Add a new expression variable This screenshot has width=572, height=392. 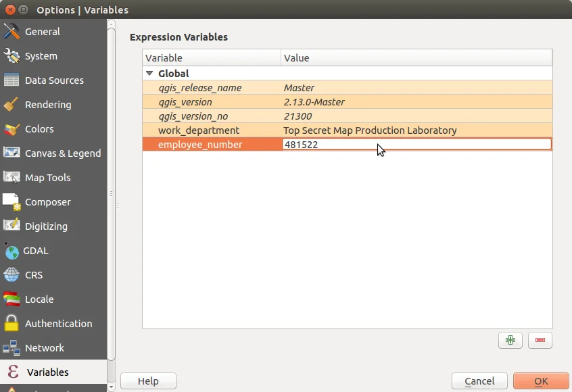[510, 340]
